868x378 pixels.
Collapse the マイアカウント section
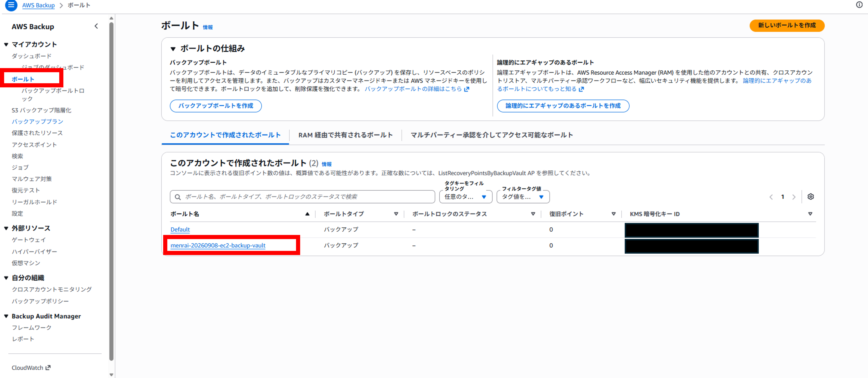tap(6, 44)
